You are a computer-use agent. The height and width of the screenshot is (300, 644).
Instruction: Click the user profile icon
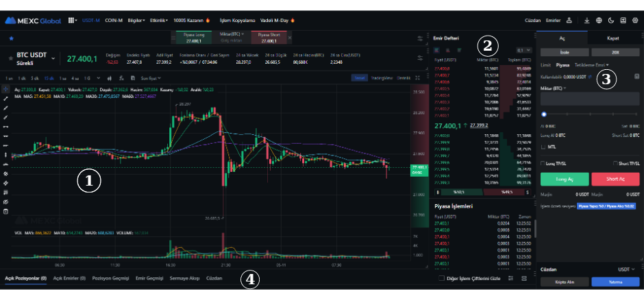point(569,21)
